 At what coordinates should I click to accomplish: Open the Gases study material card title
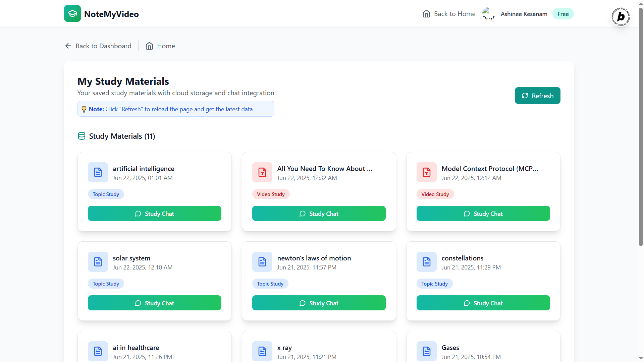click(x=450, y=348)
